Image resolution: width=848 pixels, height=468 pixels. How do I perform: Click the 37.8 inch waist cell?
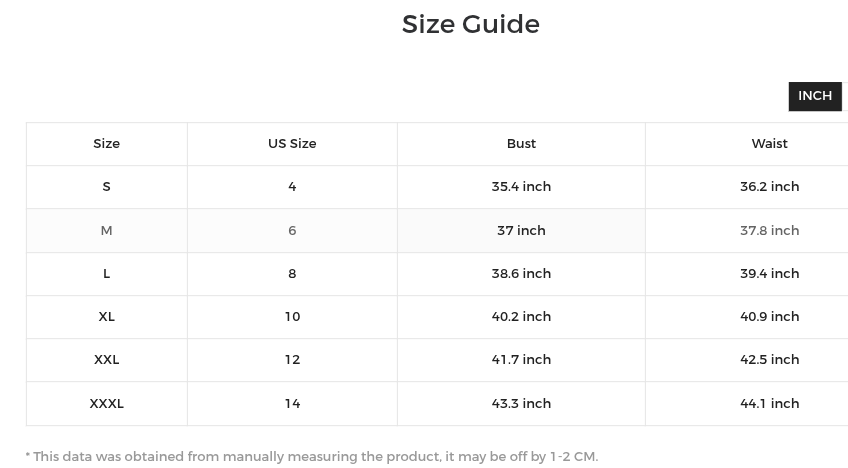[769, 230]
